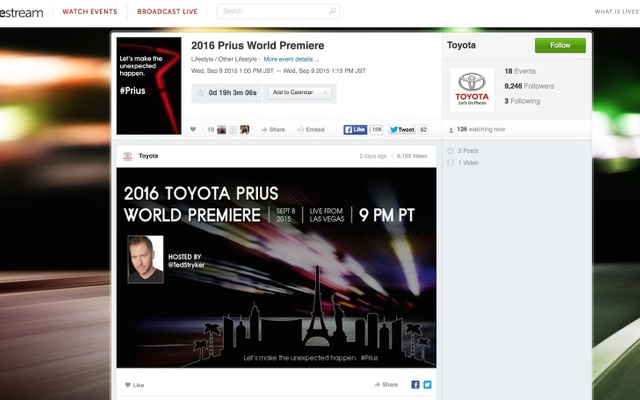The image size is (640, 400).
Task: Click the Toyota account name heading
Action: [461, 45]
